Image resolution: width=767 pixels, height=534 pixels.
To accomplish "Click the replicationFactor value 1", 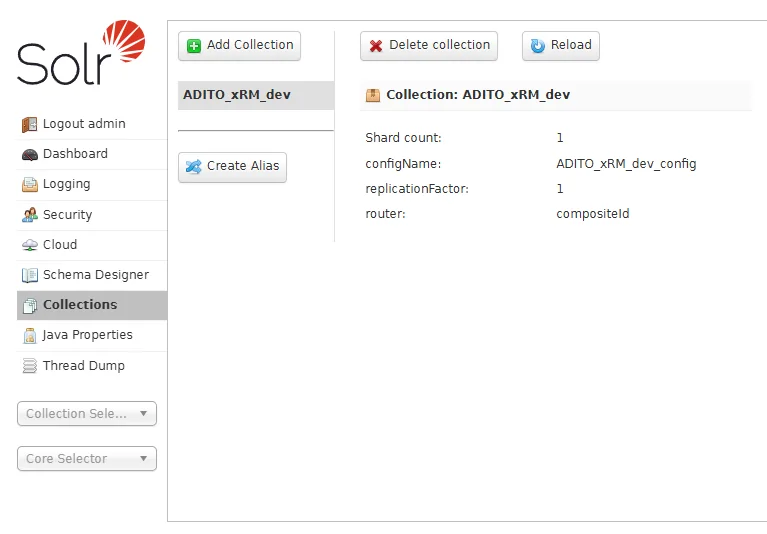I will pyautogui.click(x=560, y=189).
